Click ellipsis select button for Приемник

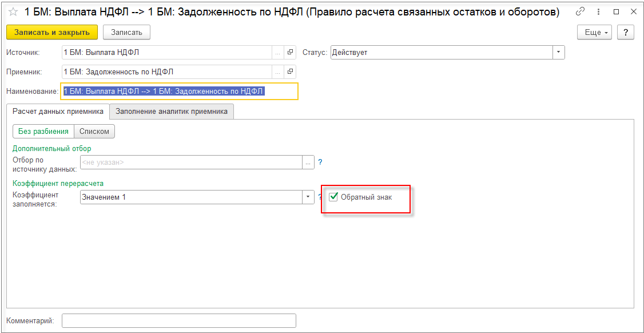278,72
